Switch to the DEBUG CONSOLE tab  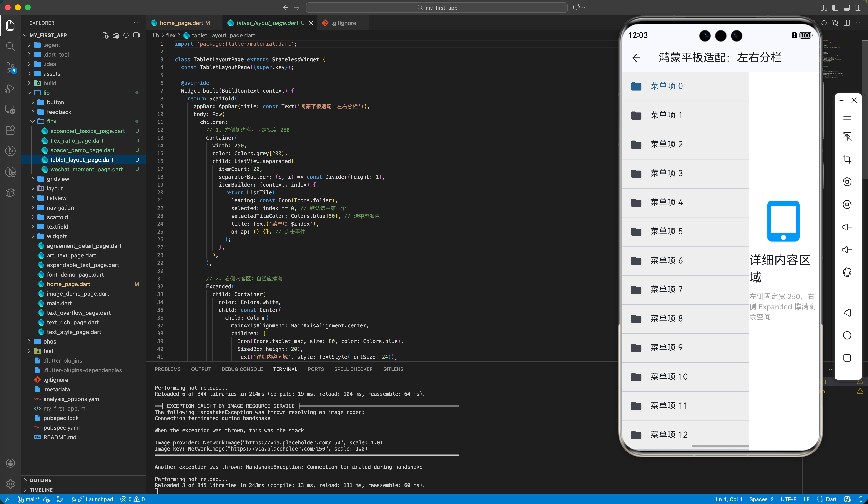(x=242, y=369)
